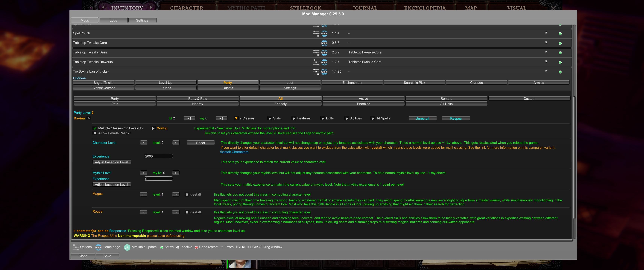Screen dimensions: 644x270
Task: Switch to the Level Up tab
Action: pyautogui.click(x=165, y=83)
